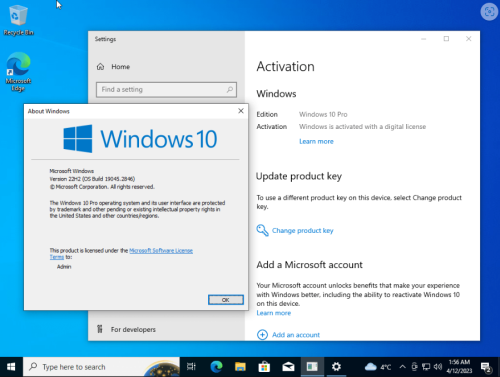Click Learn more under Microsoft account text
The width and height of the screenshot is (500, 377).
(274, 313)
